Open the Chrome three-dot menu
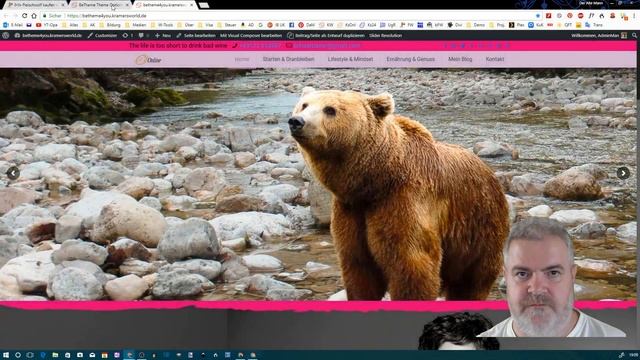The image size is (640, 360). pyautogui.click(x=635, y=16)
